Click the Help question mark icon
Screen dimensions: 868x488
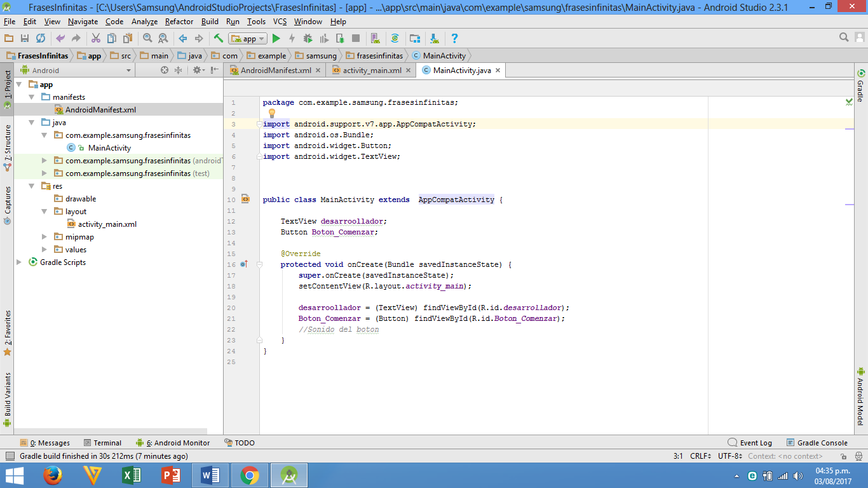pos(454,39)
